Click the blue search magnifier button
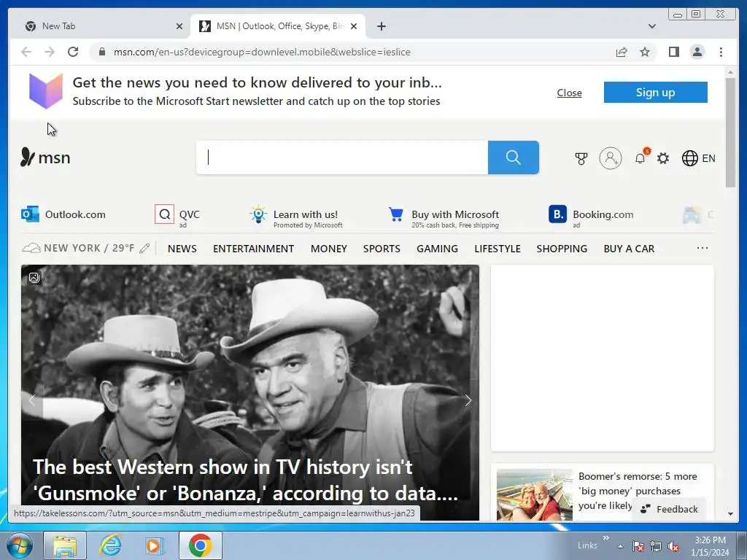Viewport: 747px width, 560px height. (x=513, y=157)
